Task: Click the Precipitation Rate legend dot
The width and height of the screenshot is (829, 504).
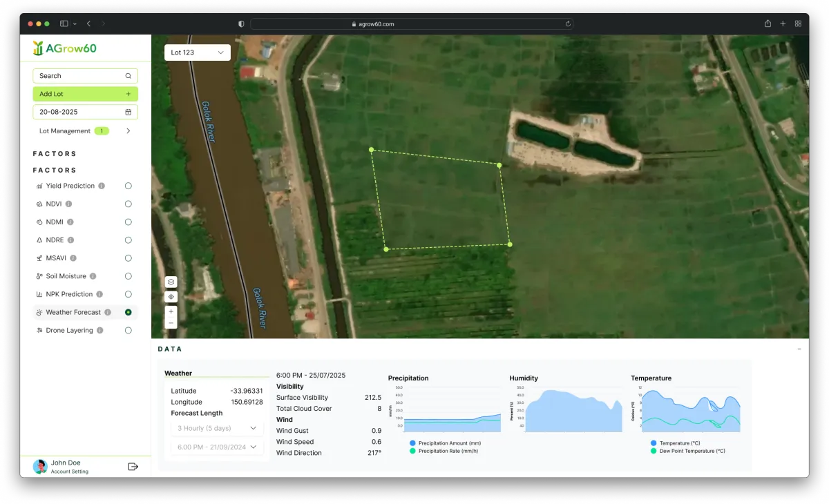Action: point(412,451)
